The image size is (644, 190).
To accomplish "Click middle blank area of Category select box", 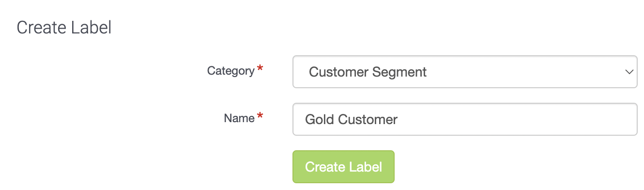I will 525,72.
